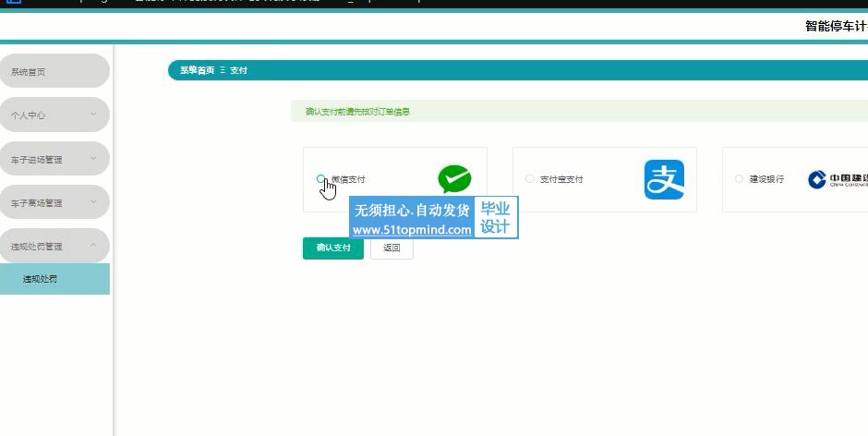The width and height of the screenshot is (868, 436).
Task: Click the WeChat Pay green logo
Action: tap(454, 179)
